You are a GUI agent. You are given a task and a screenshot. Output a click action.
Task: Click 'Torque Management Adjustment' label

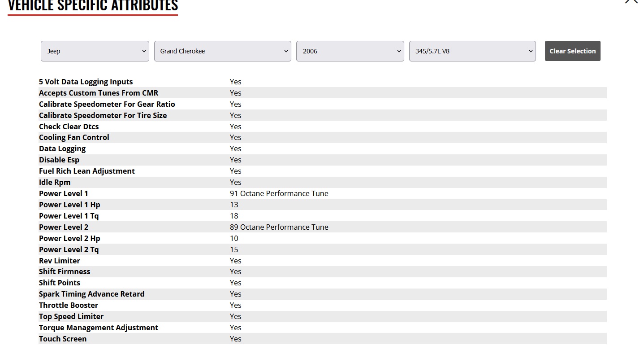[99, 328]
